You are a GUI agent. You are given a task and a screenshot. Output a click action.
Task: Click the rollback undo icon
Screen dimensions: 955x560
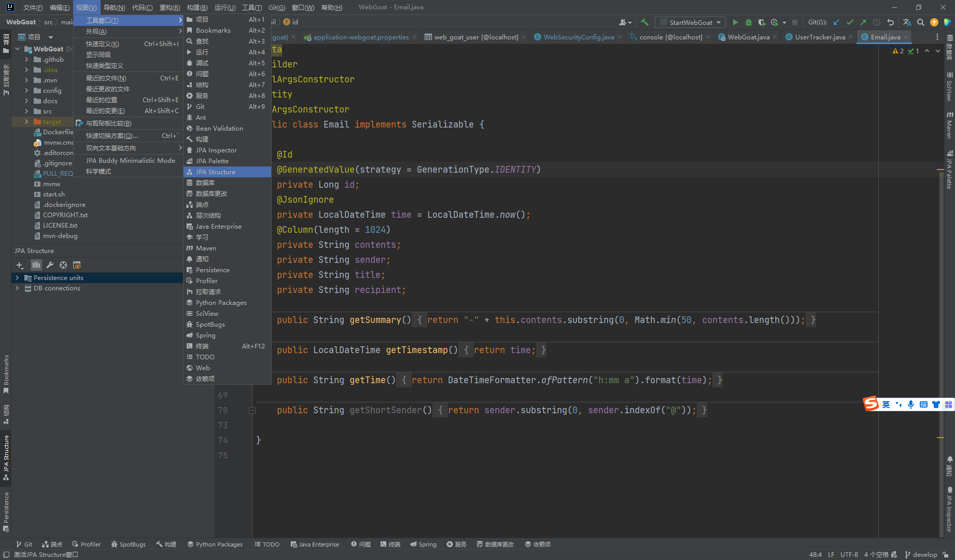pyautogui.click(x=890, y=22)
